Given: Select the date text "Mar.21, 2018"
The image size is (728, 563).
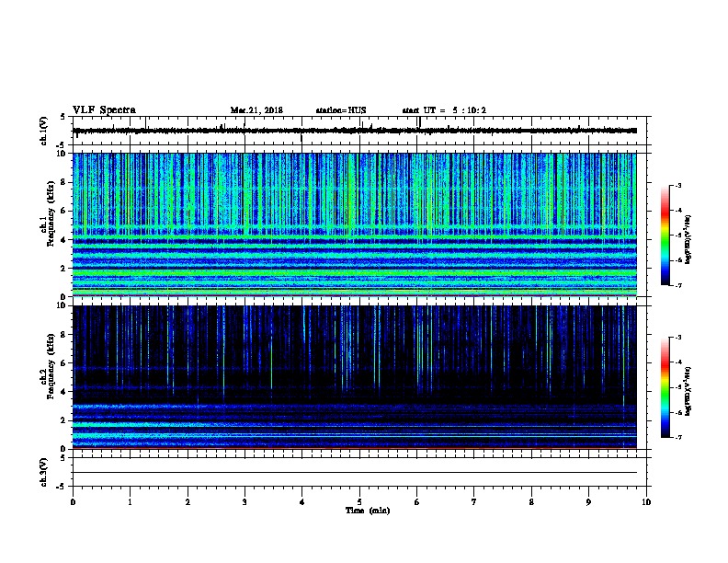Looking at the screenshot, I should 256,110.
